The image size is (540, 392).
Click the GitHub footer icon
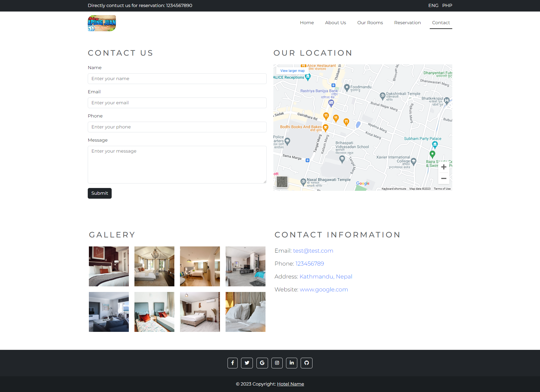point(307,363)
